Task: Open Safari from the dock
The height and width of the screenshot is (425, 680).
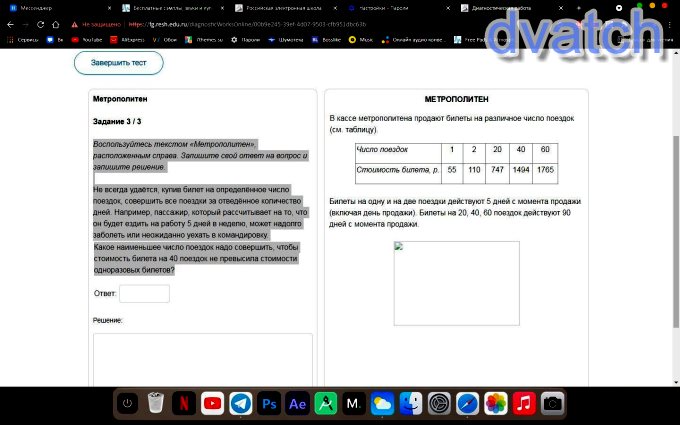Action: point(467,403)
